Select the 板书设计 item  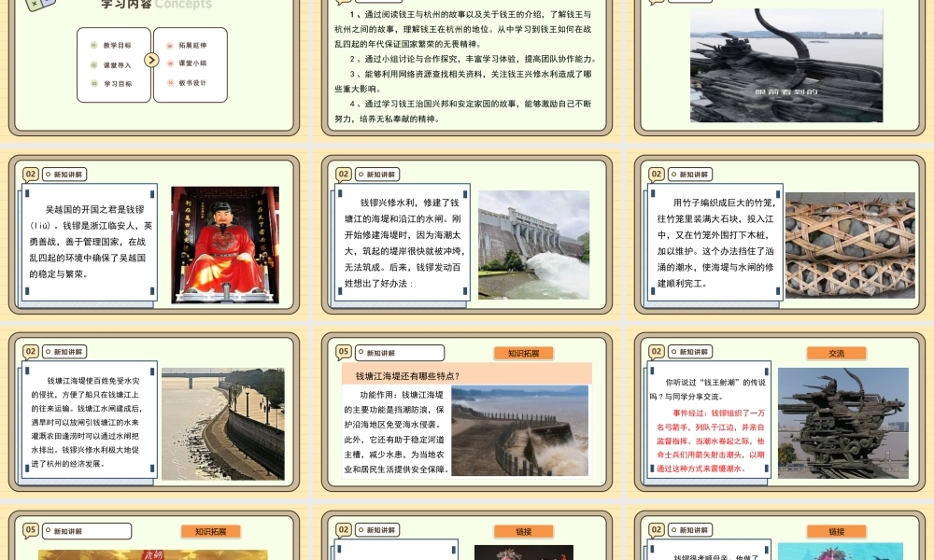[192, 83]
